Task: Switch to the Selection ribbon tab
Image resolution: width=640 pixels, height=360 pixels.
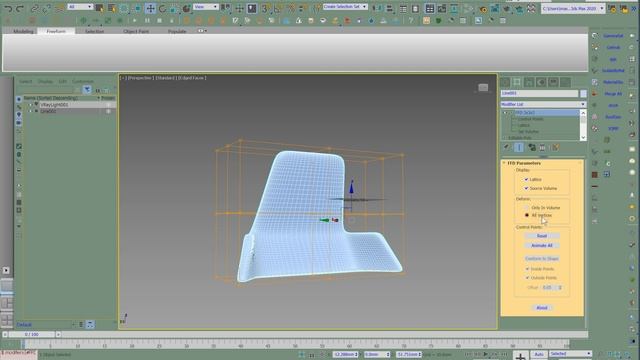Action: tap(94, 31)
